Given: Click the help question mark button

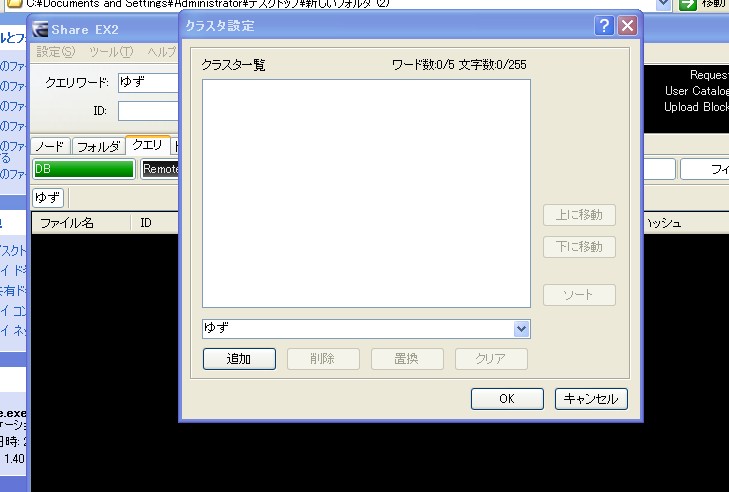Looking at the screenshot, I should click(604, 26).
